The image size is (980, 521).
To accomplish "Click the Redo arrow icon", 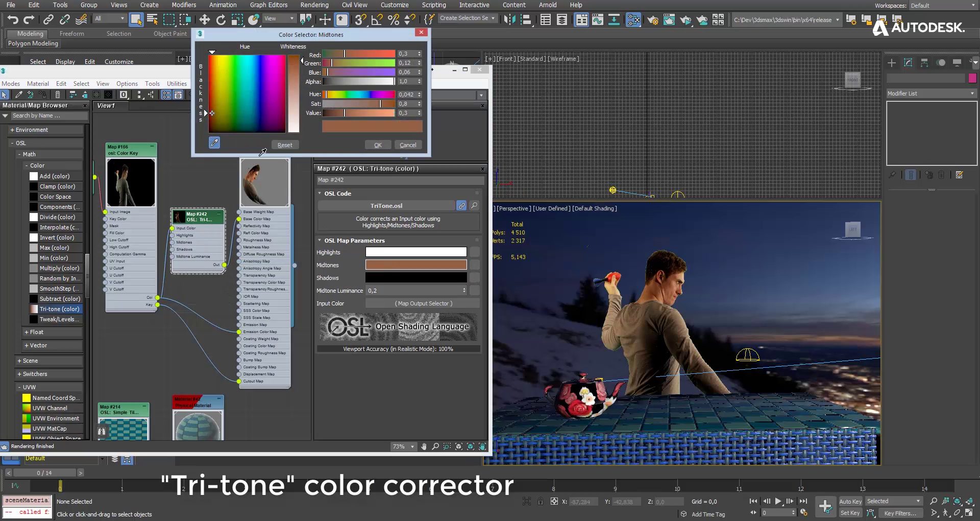I will (x=29, y=20).
